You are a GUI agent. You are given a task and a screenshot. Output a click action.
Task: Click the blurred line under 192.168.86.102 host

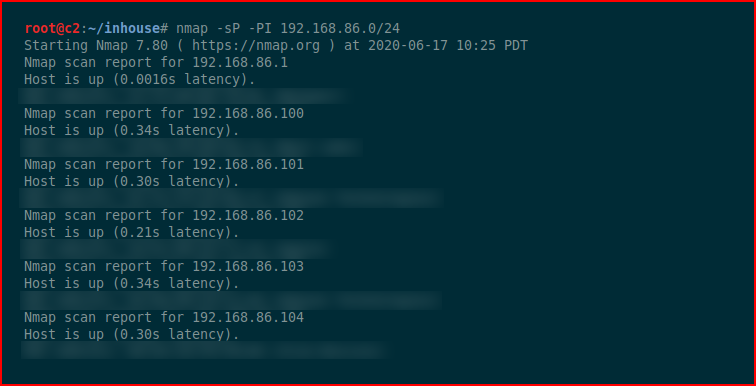[x=177, y=249]
